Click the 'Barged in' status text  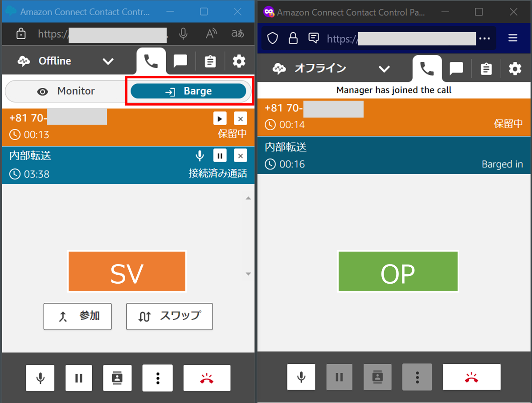click(x=502, y=164)
